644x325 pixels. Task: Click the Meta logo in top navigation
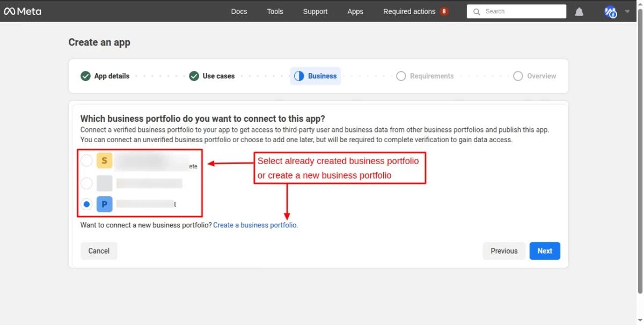(x=23, y=11)
